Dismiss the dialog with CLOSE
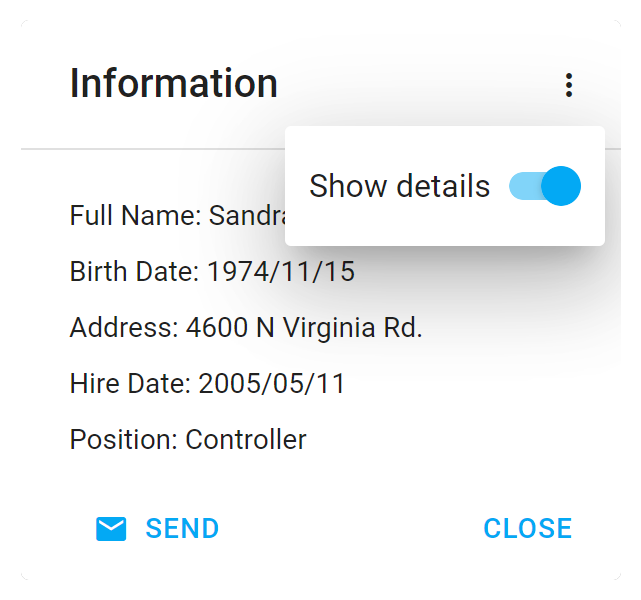This screenshot has width=641, height=600. click(x=527, y=528)
